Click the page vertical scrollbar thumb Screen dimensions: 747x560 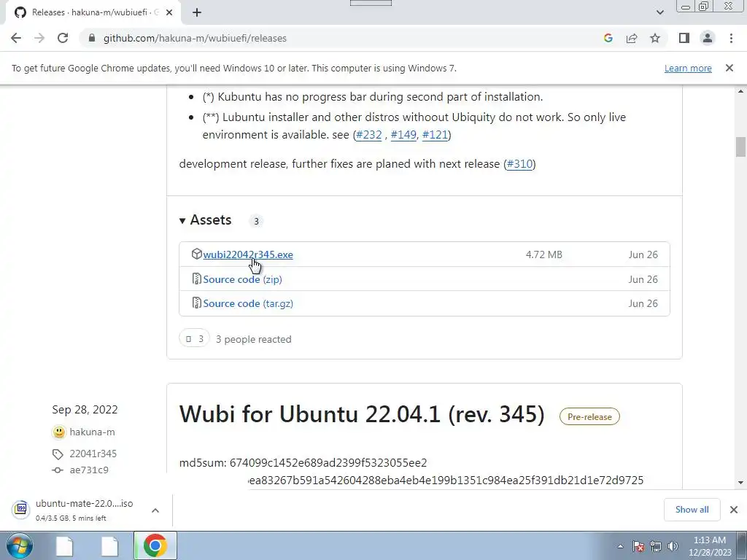pos(740,147)
